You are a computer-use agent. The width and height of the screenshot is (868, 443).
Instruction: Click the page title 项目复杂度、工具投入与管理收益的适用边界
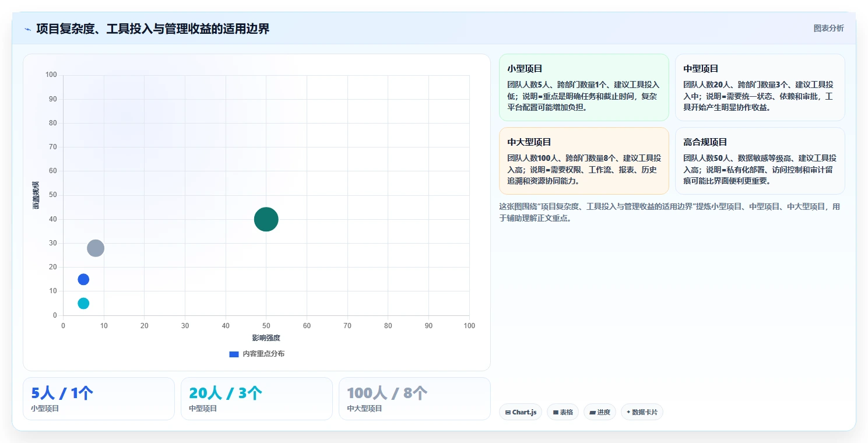tap(153, 29)
